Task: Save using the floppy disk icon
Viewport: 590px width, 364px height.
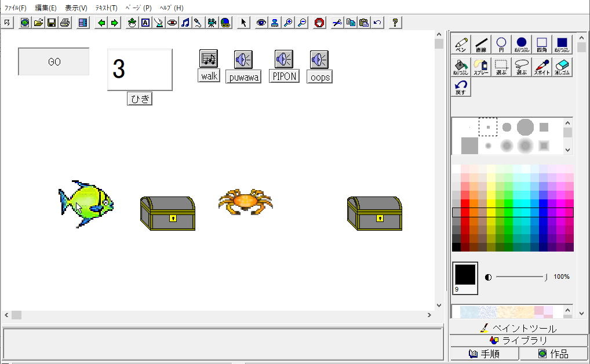Action: 52,23
